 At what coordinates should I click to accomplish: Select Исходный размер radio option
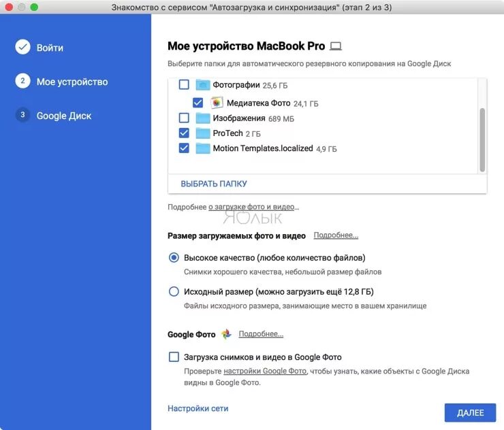coord(174,292)
